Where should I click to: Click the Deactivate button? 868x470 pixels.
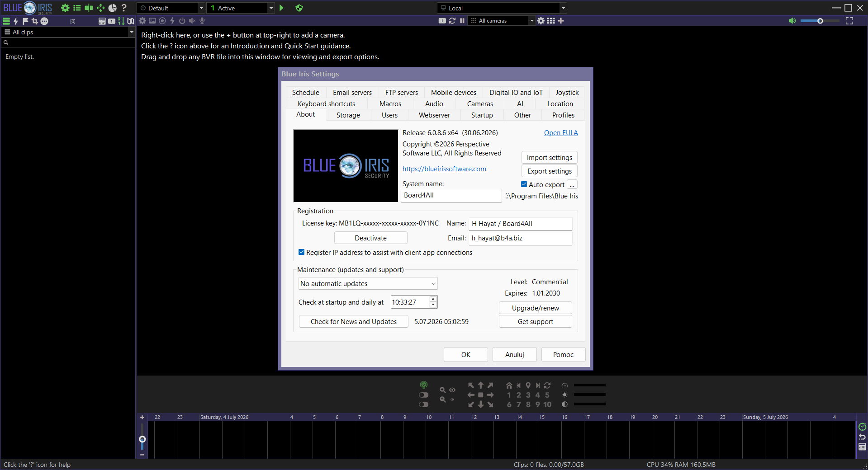(370, 238)
